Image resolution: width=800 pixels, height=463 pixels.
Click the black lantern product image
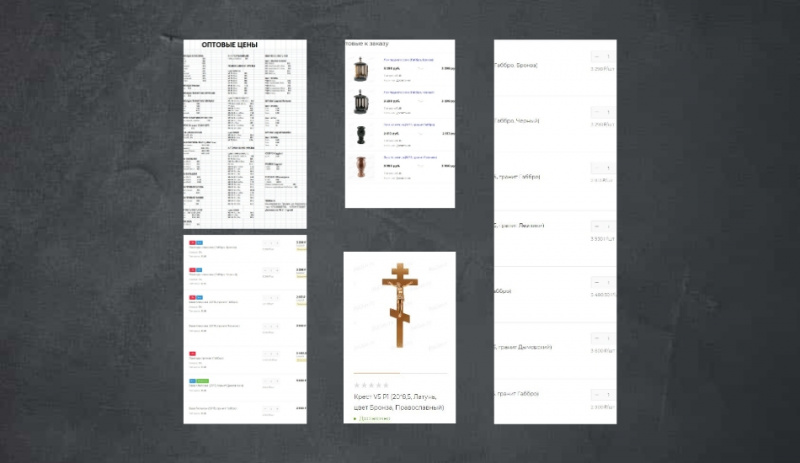point(362,102)
